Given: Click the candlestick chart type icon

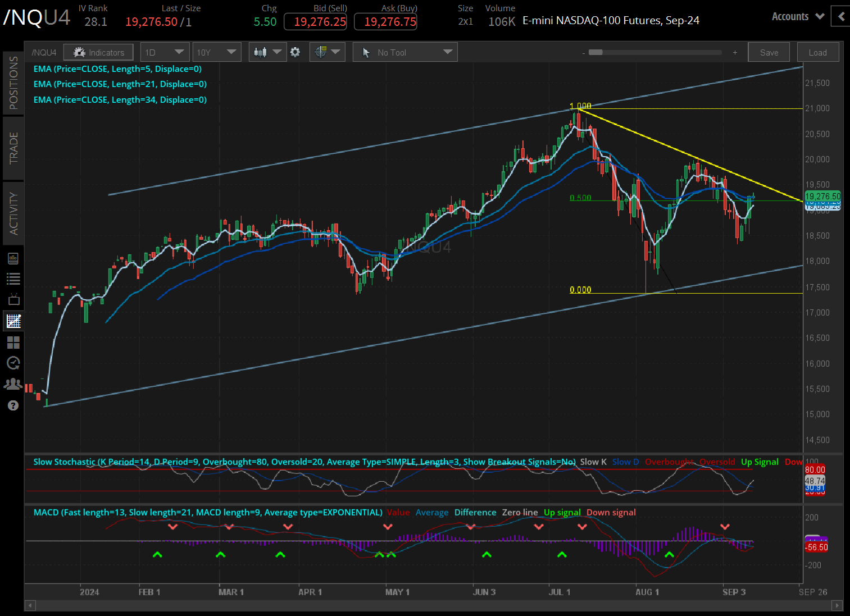Looking at the screenshot, I should (x=260, y=52).
